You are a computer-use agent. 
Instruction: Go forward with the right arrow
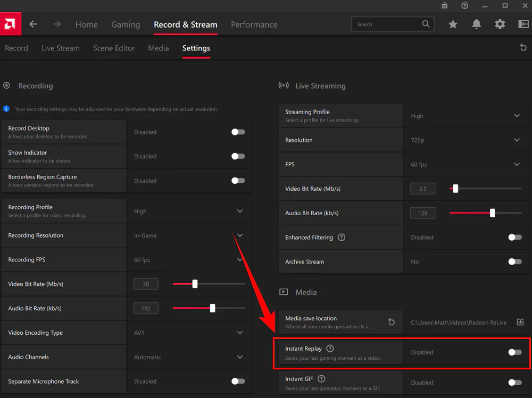click(57, 24)
